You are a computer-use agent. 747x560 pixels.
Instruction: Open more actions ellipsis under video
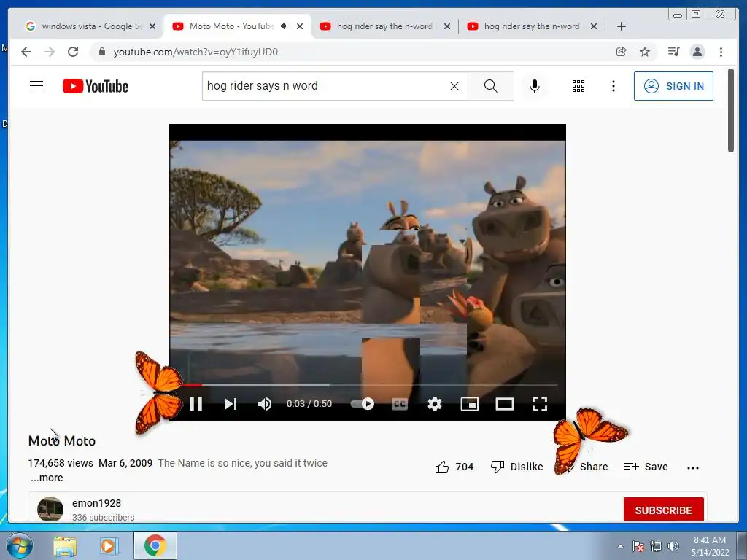[x=693, y=467]
